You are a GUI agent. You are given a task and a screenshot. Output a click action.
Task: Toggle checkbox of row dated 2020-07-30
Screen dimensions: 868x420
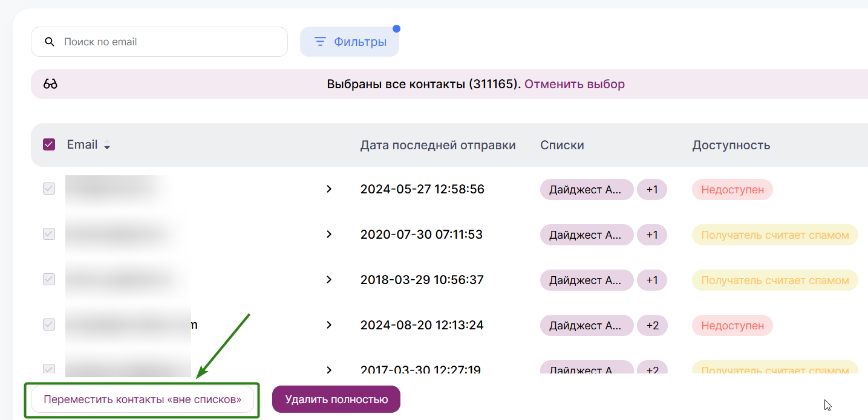49,234
